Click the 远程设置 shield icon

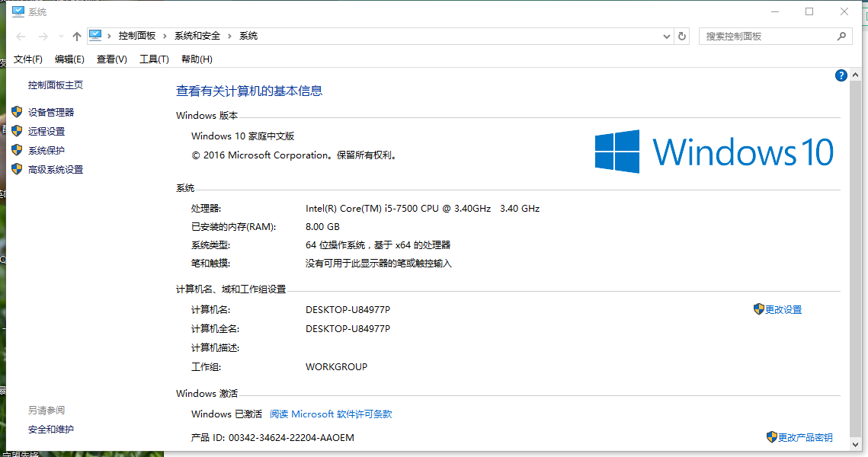point(18,131)
